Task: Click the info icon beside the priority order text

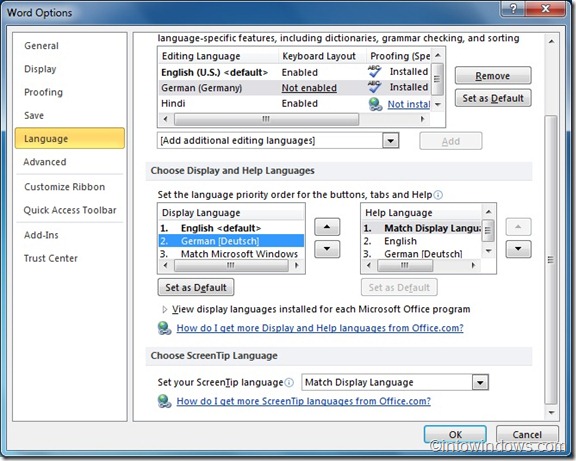Action: (438, 195)
